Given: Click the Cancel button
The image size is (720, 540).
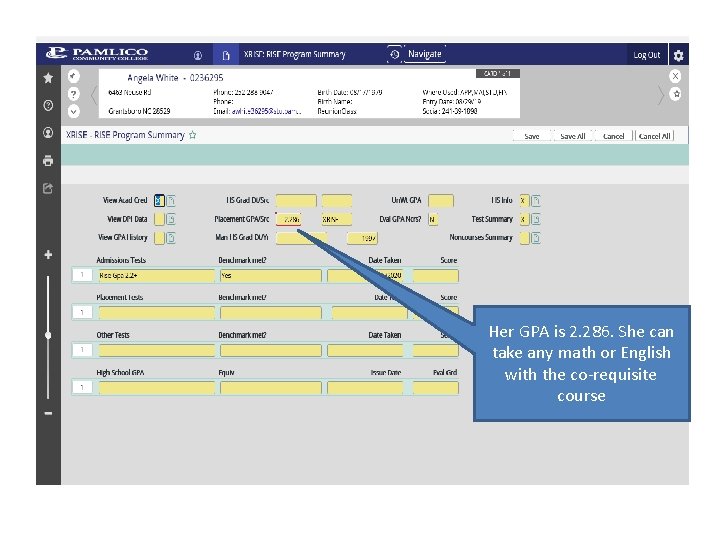Looking at the screenshot, I should (x=613, y=136).
